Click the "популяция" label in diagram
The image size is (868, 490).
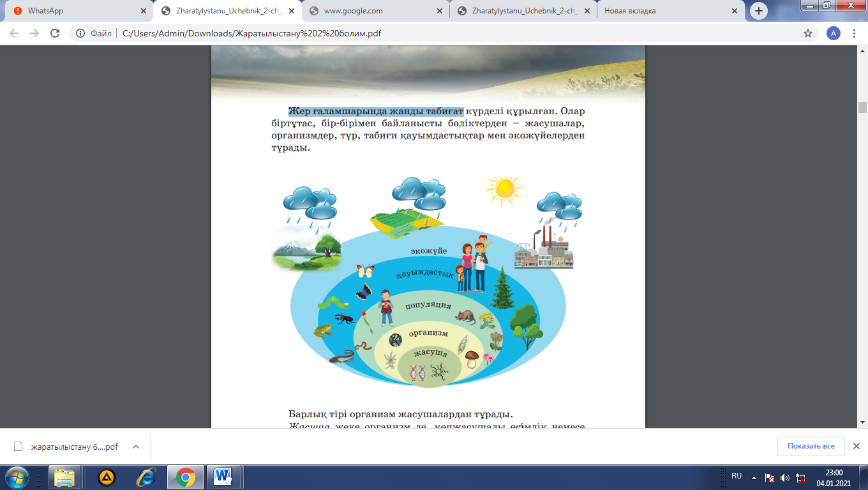[x=428, y=306]
